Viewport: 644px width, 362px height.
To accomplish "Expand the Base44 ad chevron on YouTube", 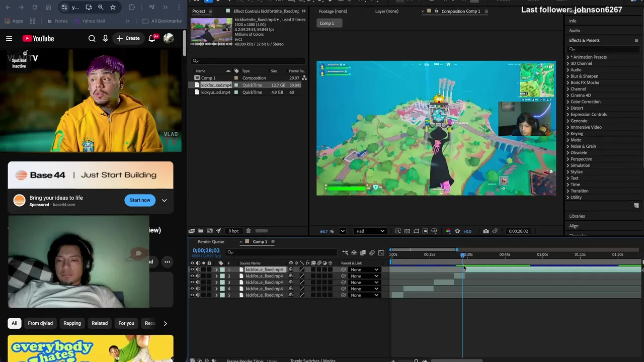I will click(164, 200).
